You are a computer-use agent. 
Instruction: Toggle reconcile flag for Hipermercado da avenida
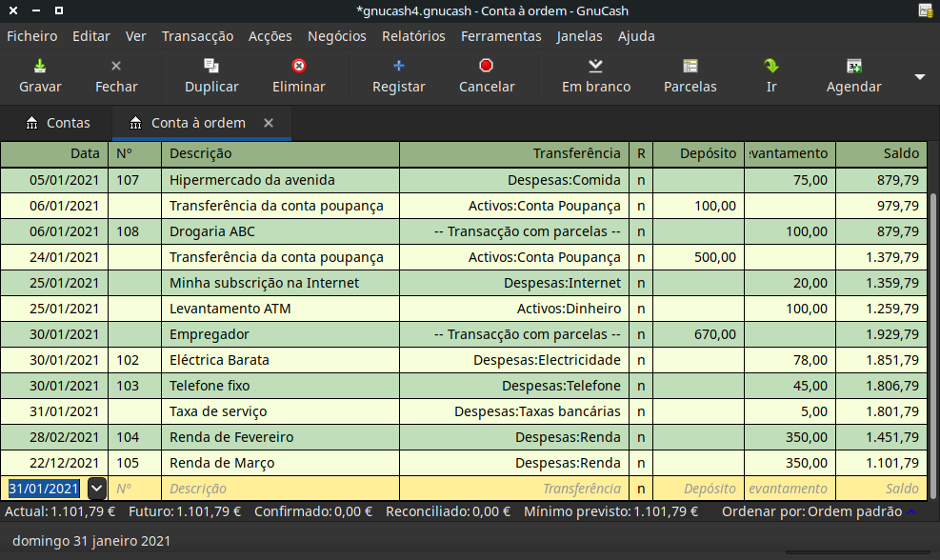[640, 180]
